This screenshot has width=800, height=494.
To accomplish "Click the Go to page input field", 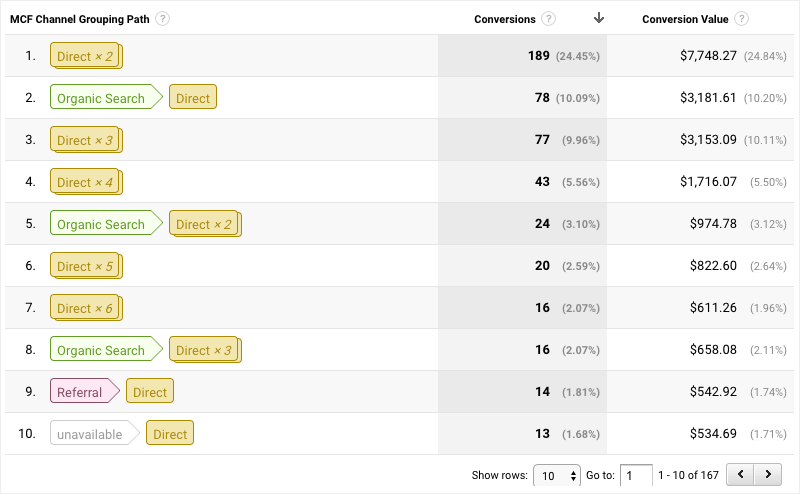I will (x=636, y=474).
